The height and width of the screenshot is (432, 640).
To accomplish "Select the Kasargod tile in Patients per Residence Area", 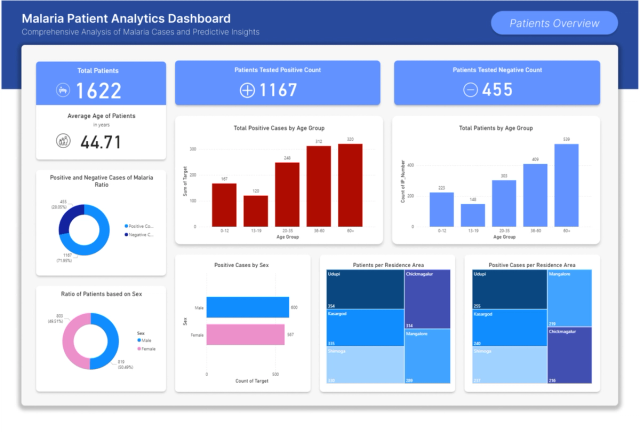I will [365, 328].
